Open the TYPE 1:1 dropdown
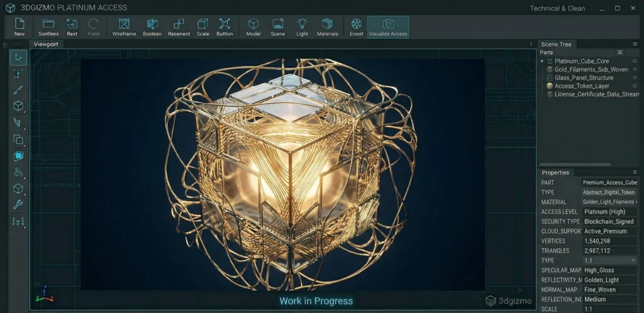 [x=609, y=260]
